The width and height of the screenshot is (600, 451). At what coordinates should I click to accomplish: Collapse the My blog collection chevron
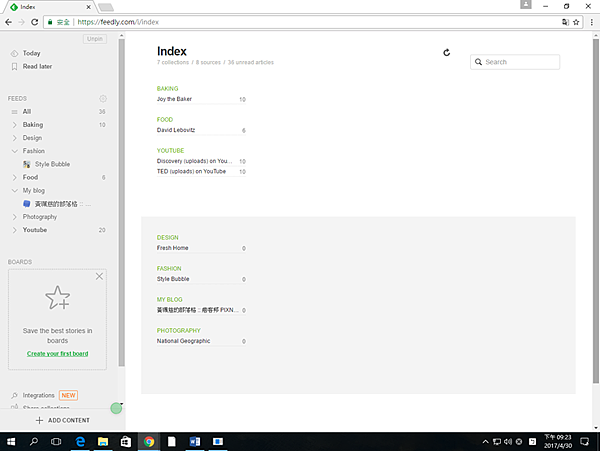coord(15,190)
